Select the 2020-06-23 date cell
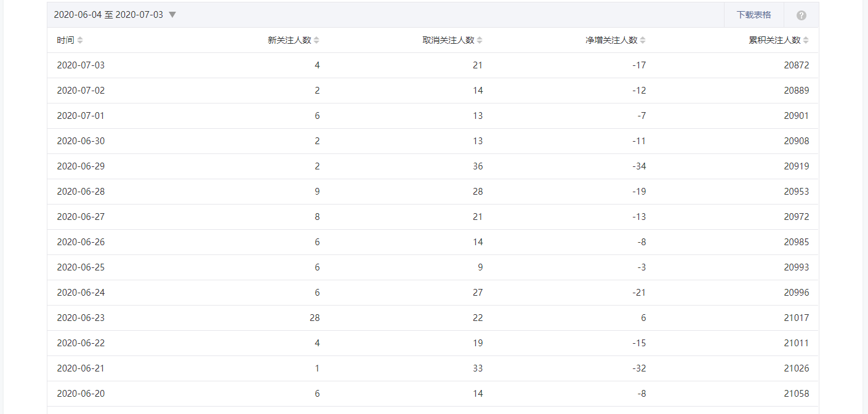The image size is (868, 414). tap(81, 318)
